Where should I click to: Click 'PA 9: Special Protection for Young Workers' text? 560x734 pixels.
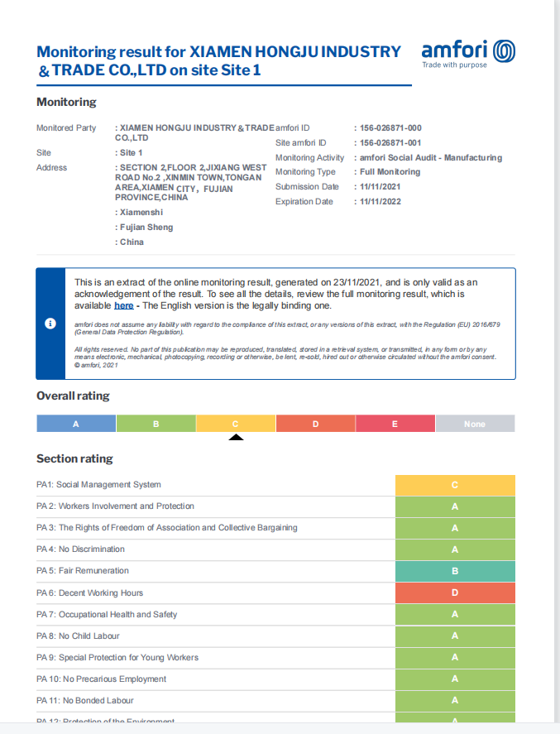[117, 658]
